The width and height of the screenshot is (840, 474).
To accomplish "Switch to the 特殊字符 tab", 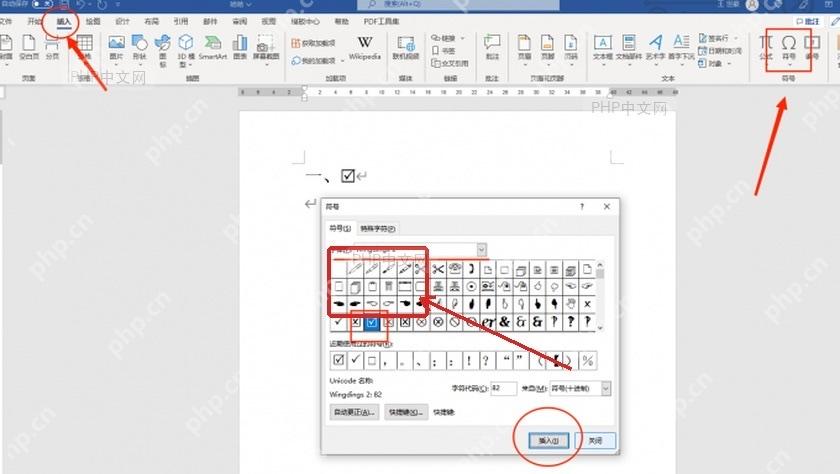I will point(378,229).
